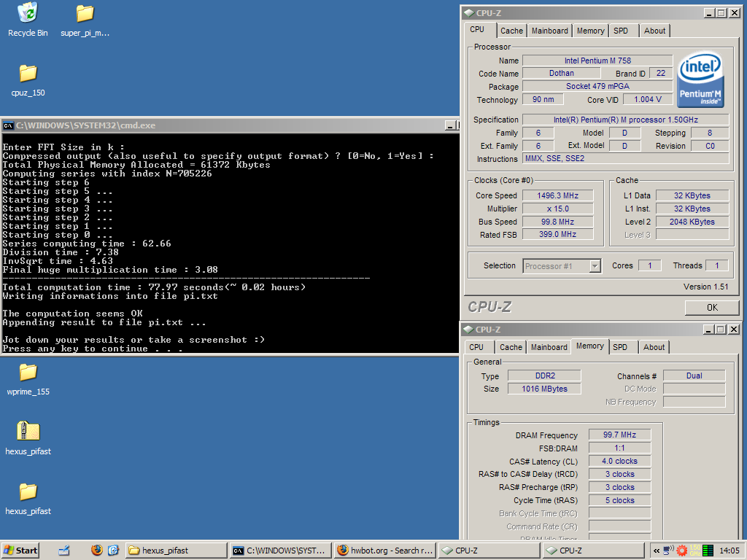Switch to hwbot.org Firefox taskbar button
This screenshot has height=560, width=747.
(384, 551)
